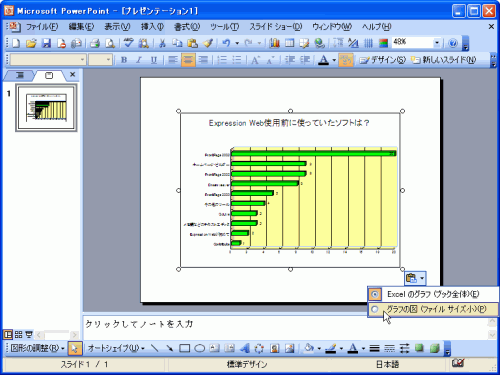Click the Print icon
500x375 pixels.
[x=95, y=43]
